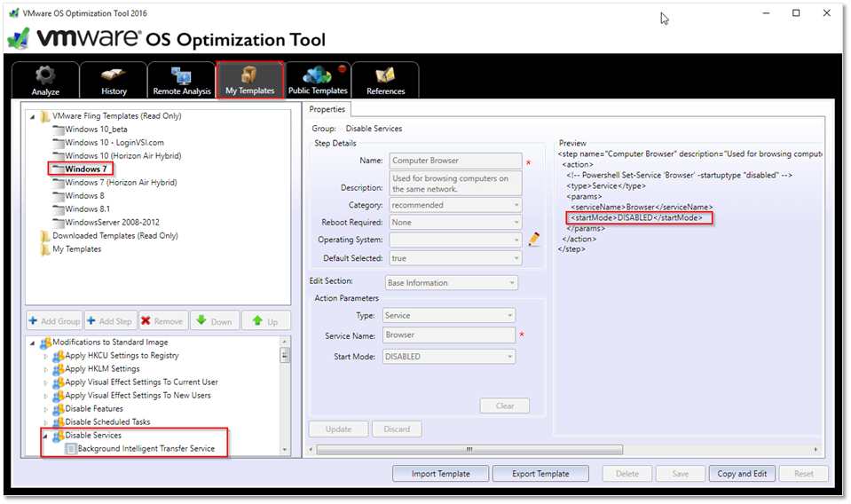Select Windows 10 (Horizon Air Hybrid) template
851x504 pixels.
(123, 156)
